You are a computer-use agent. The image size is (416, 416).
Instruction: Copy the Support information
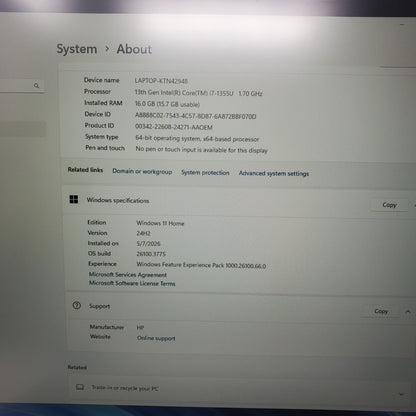click(x=381, y=311)
